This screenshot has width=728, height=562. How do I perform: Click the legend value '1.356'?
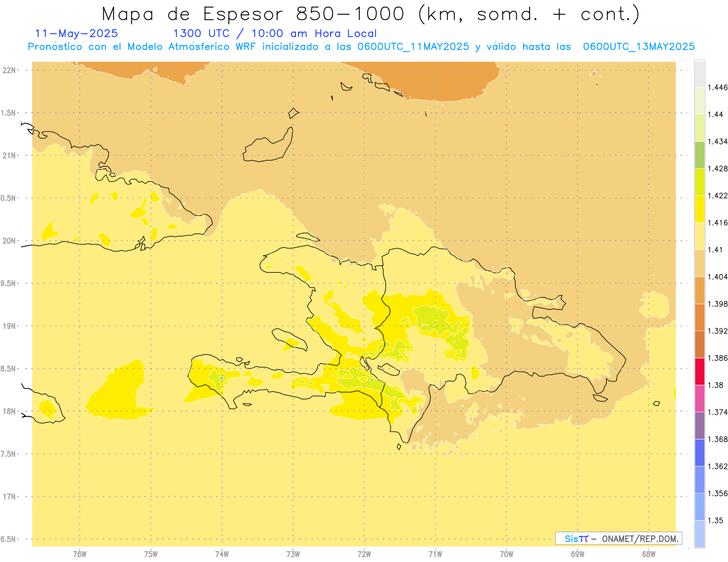click(x=718, y=493)
